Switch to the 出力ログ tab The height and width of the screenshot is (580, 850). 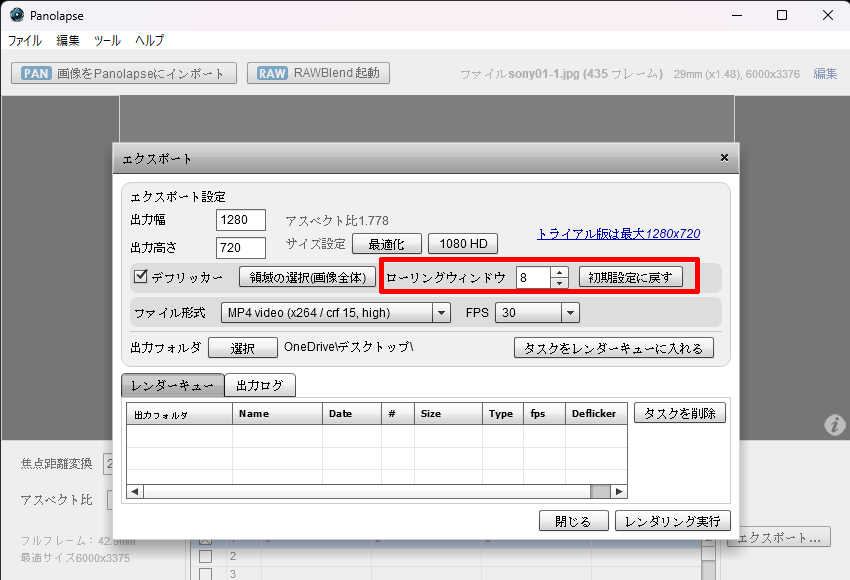tap(259, 386)
